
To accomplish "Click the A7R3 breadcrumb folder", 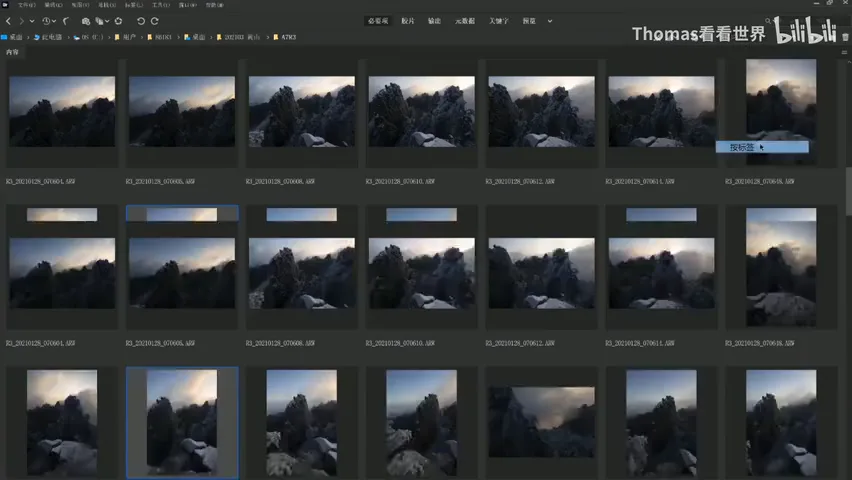I will pos(285,38).
